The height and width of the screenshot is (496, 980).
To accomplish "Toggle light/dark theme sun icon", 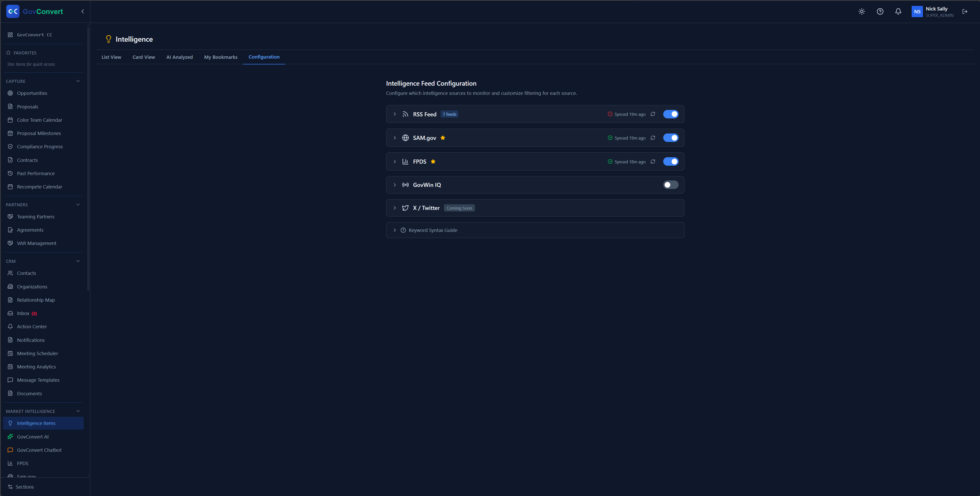I will (862, 12).
